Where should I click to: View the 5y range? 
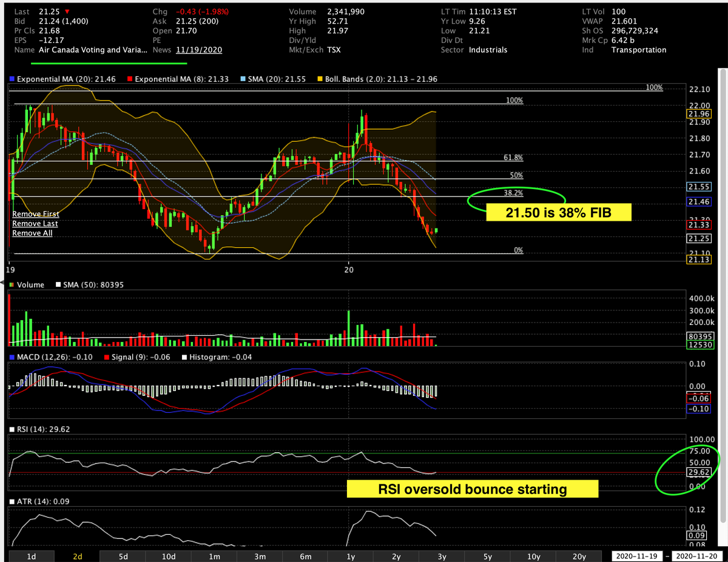[487, 557]
